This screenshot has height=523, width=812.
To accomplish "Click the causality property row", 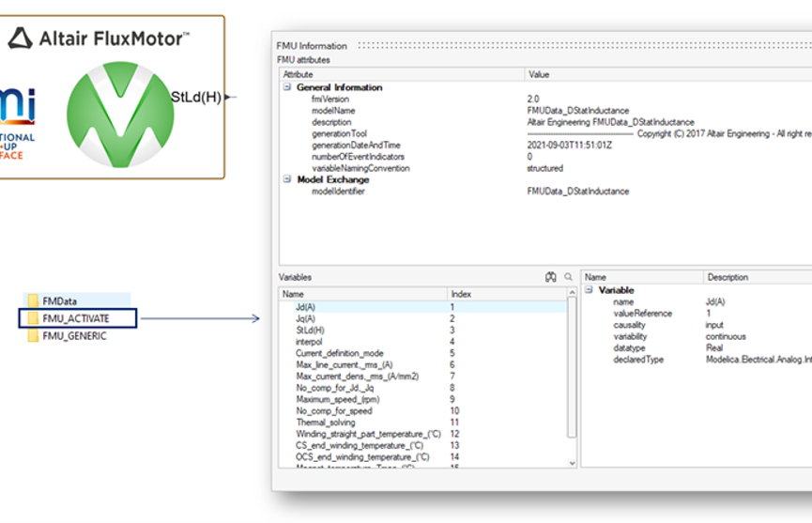I will [697, 325].
